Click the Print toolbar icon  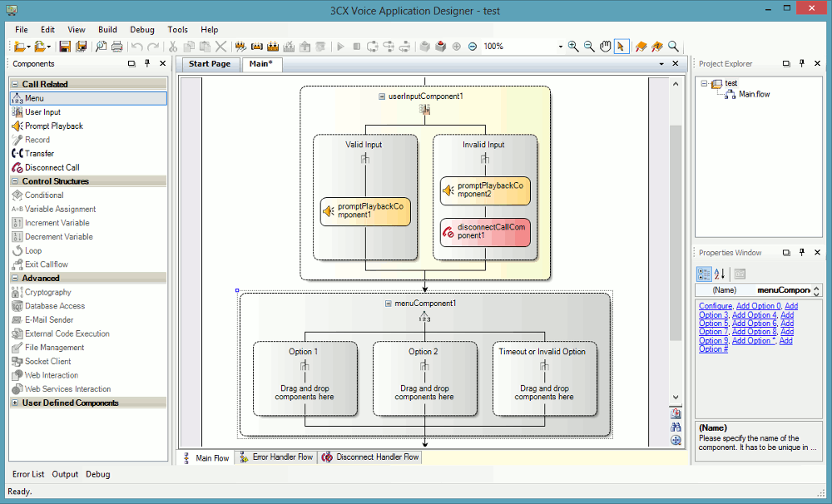[x=116, y=47]
